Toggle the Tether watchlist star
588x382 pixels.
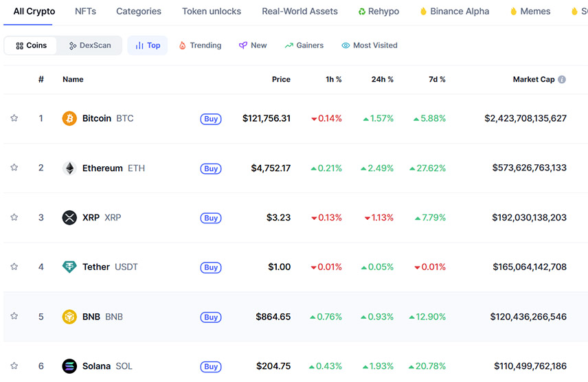point(14,267)
